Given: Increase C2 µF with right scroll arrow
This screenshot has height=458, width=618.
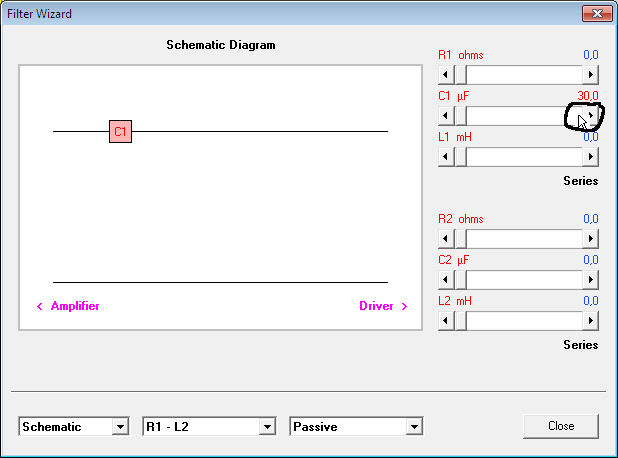Looking at the screenshot, I should (590, 280).
